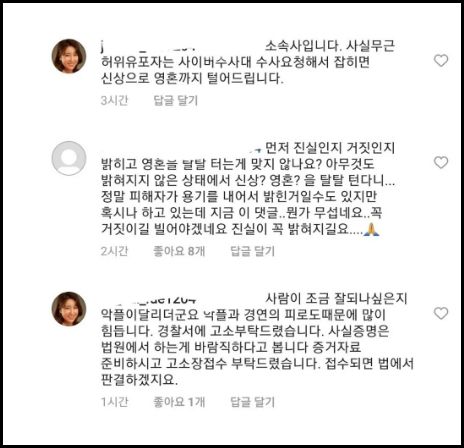464x448 pixels.
Task: Open the username starting with j in the first comment
Action: tap(148, 47)
